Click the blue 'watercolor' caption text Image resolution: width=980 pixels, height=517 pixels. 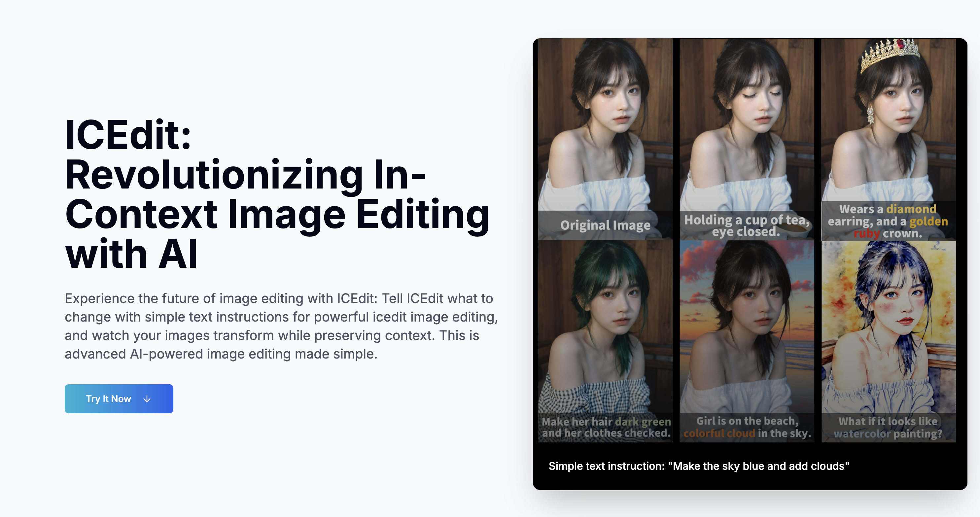click(862, 434)
